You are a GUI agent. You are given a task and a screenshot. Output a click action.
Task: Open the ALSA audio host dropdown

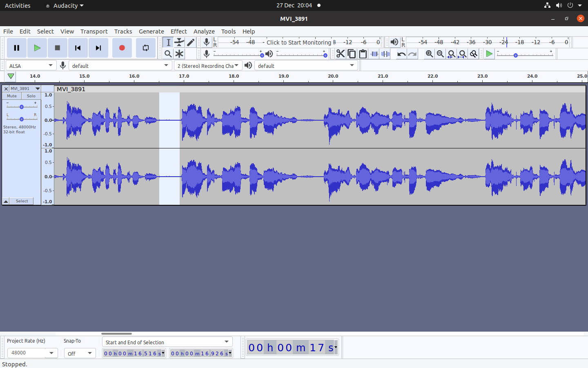tap(31, 65)
